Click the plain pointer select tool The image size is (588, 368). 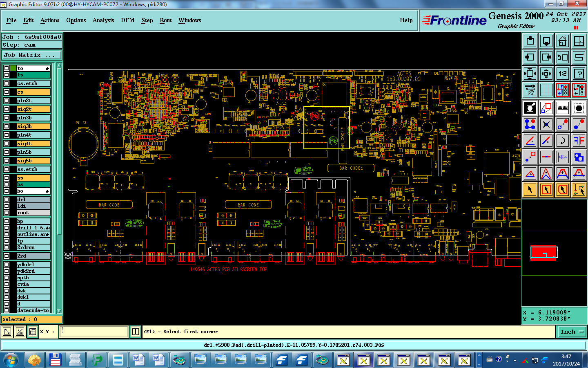(530, 190)
